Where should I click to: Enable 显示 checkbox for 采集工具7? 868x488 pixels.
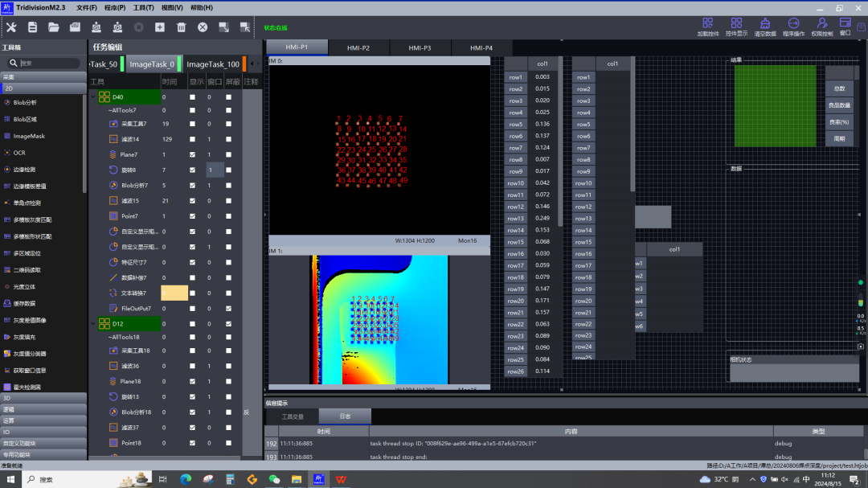click(x=191, y=124)
